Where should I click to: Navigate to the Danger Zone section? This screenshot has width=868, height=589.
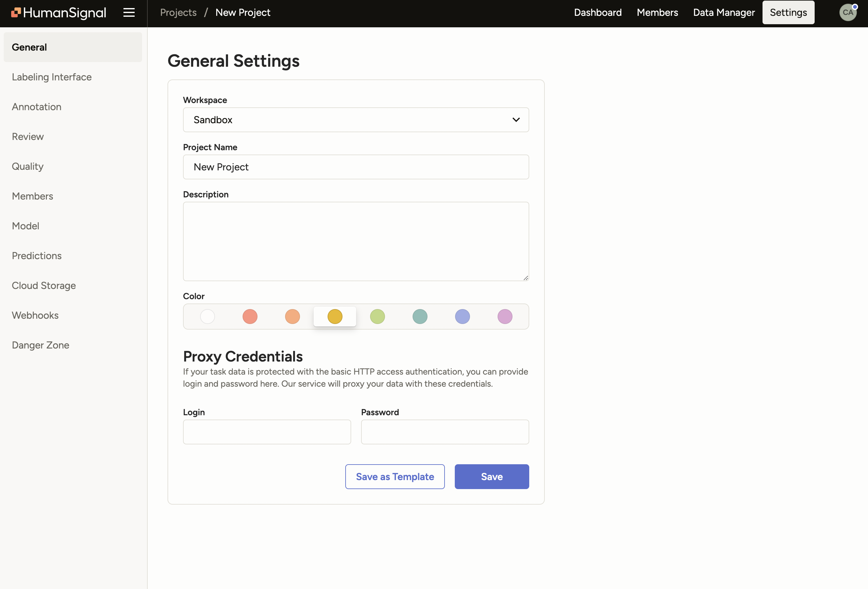pyautogui.click(x=40, y=345)
